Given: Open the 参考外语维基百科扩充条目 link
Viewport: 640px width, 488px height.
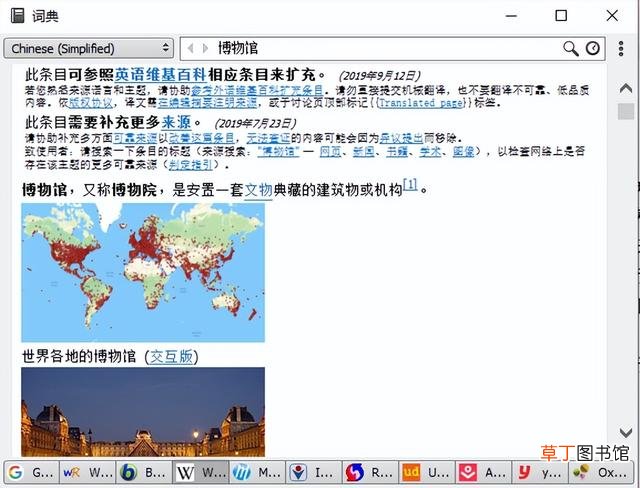Looking at the screenshot, I should 257,90.
